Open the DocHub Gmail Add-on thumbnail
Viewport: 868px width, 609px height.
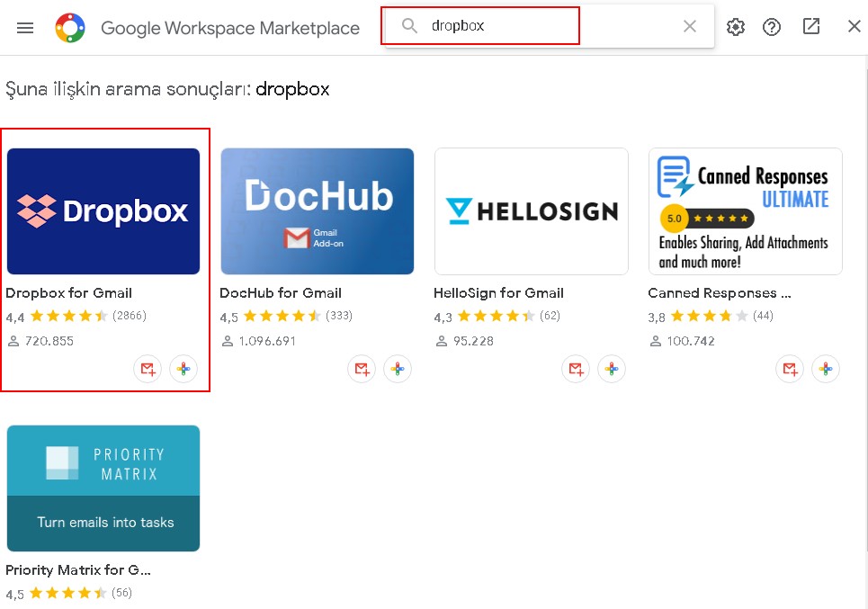pos(318,211)
